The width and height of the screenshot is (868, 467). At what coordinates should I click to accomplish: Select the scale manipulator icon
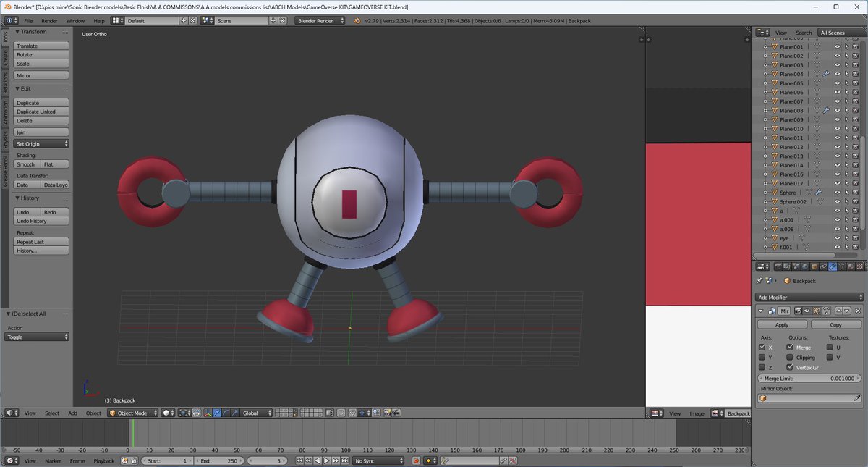[x=234, y=413]
